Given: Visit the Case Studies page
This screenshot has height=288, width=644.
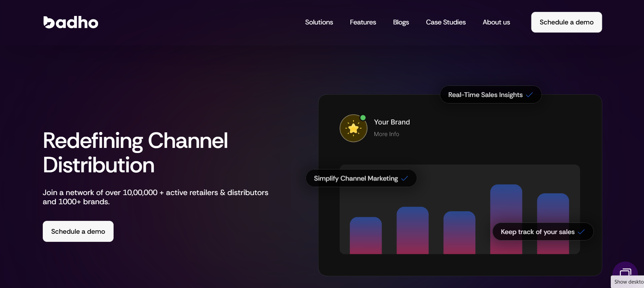Looking at the screenshot, I should (446, 22).
